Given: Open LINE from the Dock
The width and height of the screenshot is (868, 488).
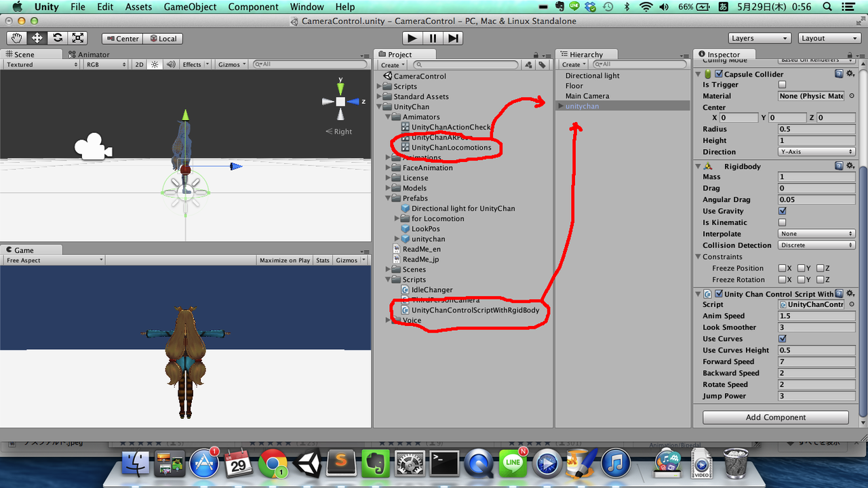Looking at the screenshot, I should [513, 464].
